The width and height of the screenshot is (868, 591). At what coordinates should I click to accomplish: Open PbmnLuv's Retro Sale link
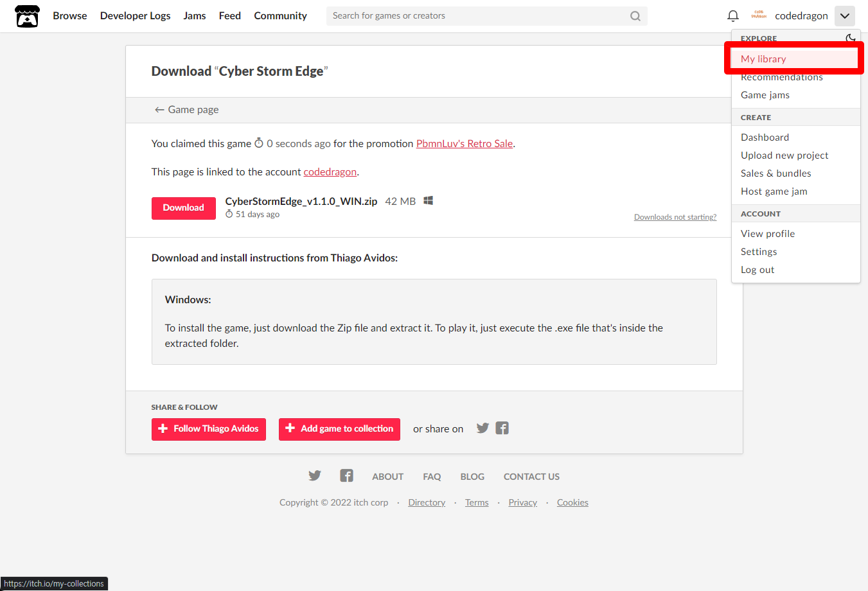coord(465,144)
